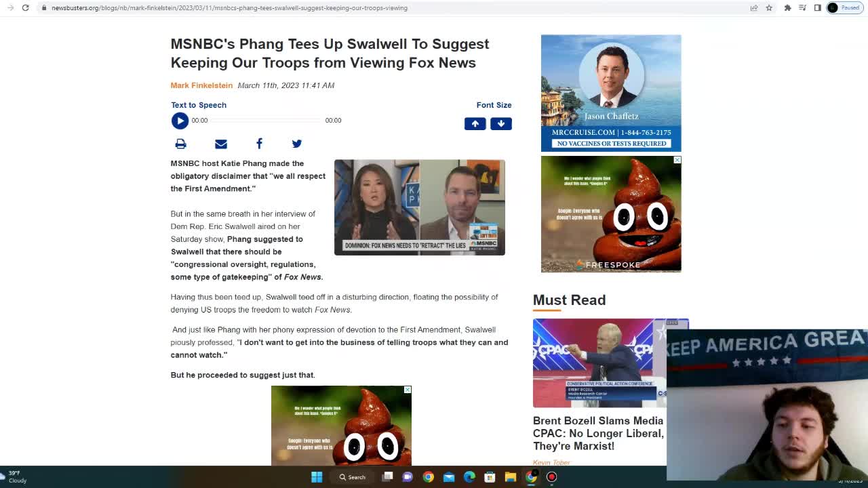Toggle the Chrome side panel
This screenshot has width=868, height=488.
817,7
